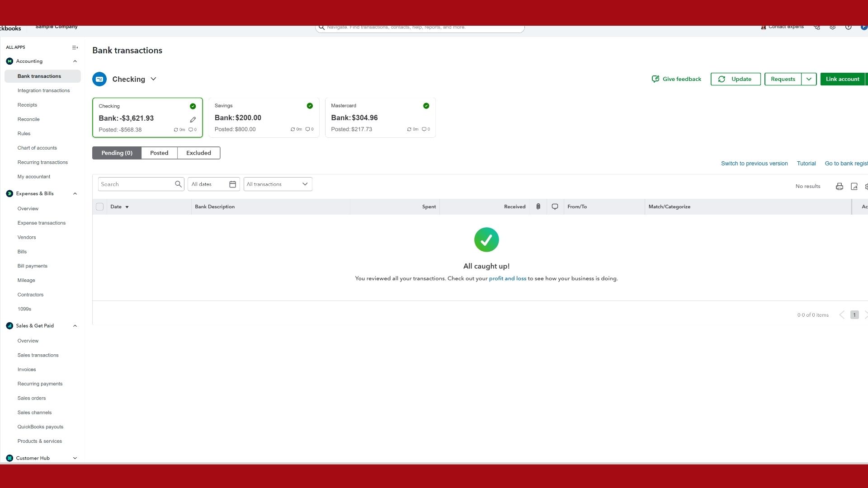Click into the Search input field
Viewport: 868px width, 488px height.
click(x=136, y=184)
